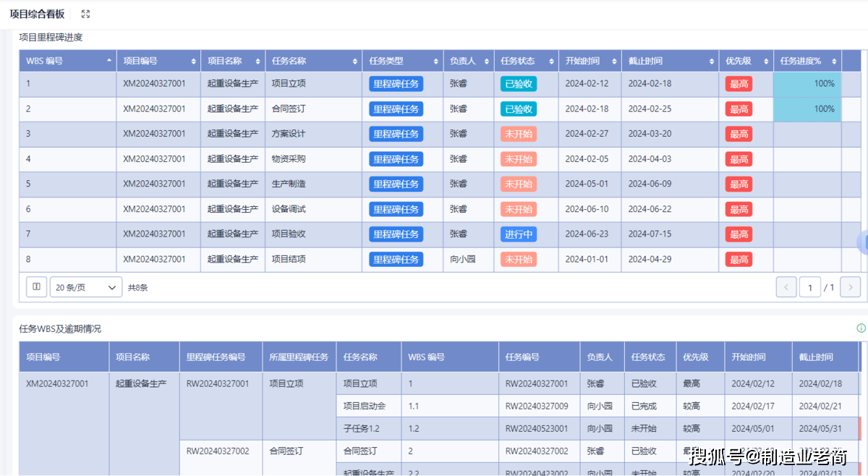Go to next page with the right arrow

(x=850, y=287)
